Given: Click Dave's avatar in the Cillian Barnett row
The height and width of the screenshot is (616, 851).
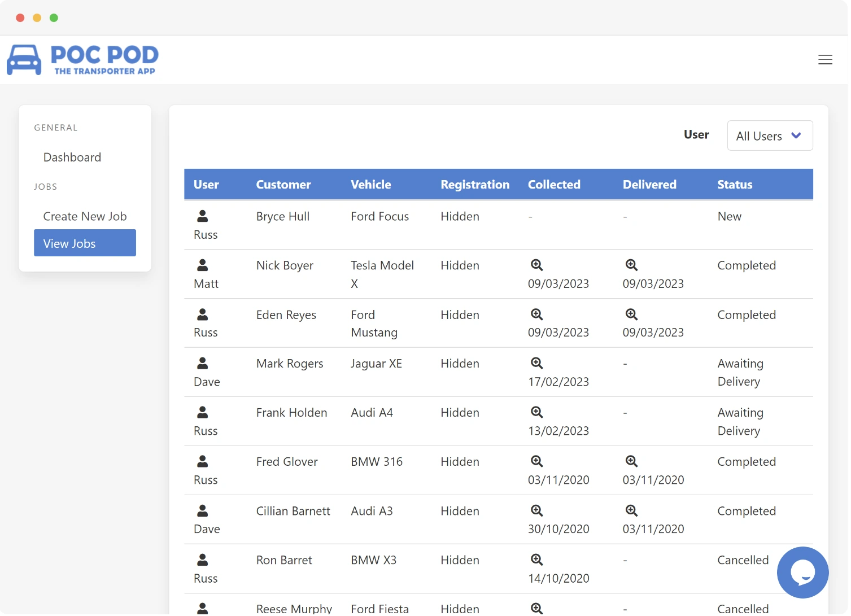Looking at the screenshot, I should point(203,510).
